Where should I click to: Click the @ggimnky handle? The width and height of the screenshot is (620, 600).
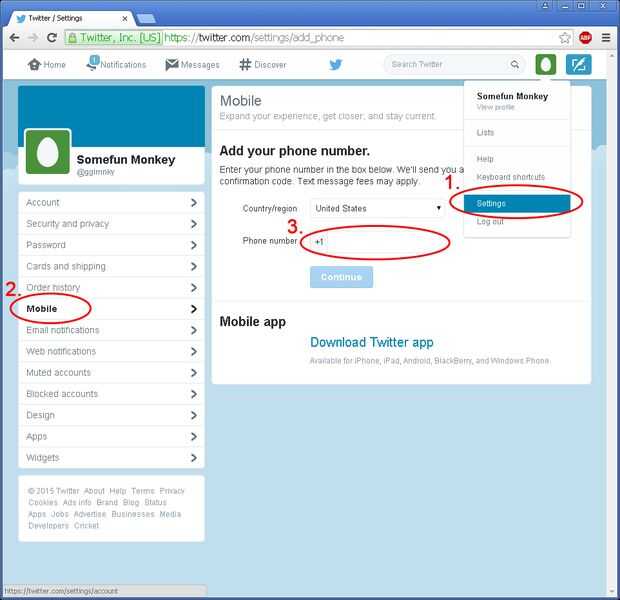pyautogui.click(x=95, y=172)
